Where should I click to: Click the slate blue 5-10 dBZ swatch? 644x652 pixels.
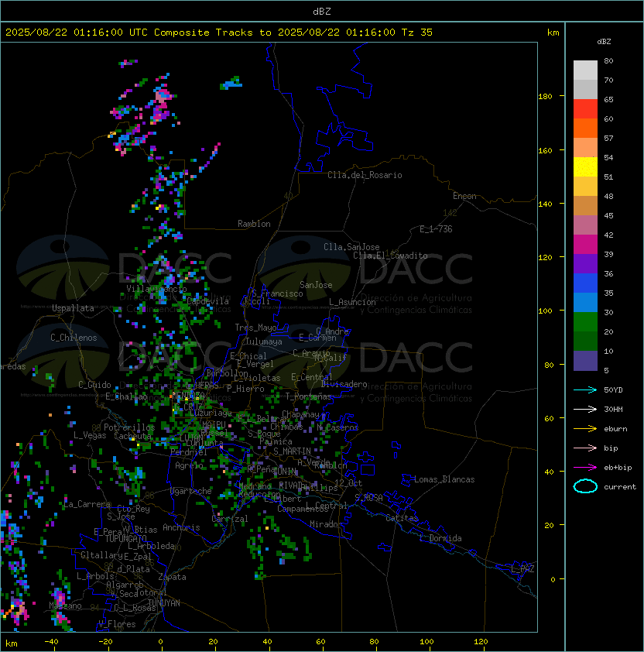tap(585, 361)
